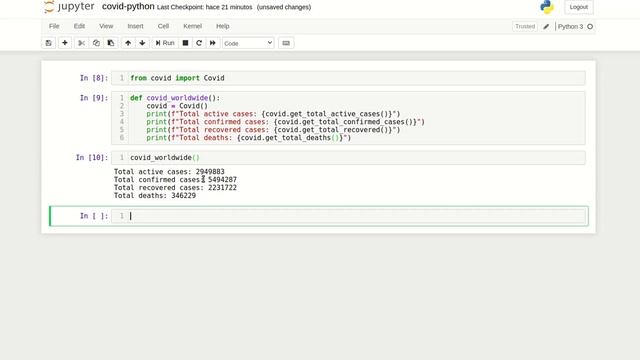Open the File menu

pyautogui.click(x=54, y=26)
